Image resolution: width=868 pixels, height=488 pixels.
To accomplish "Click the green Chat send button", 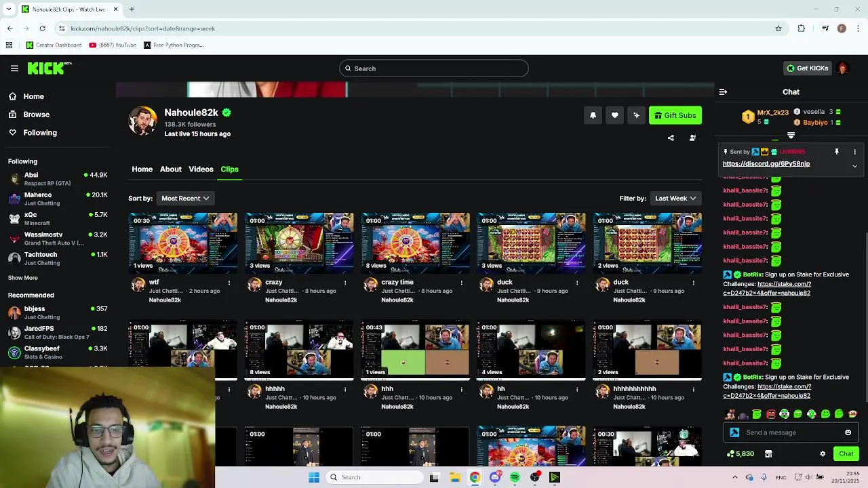I will pos(846,453).
